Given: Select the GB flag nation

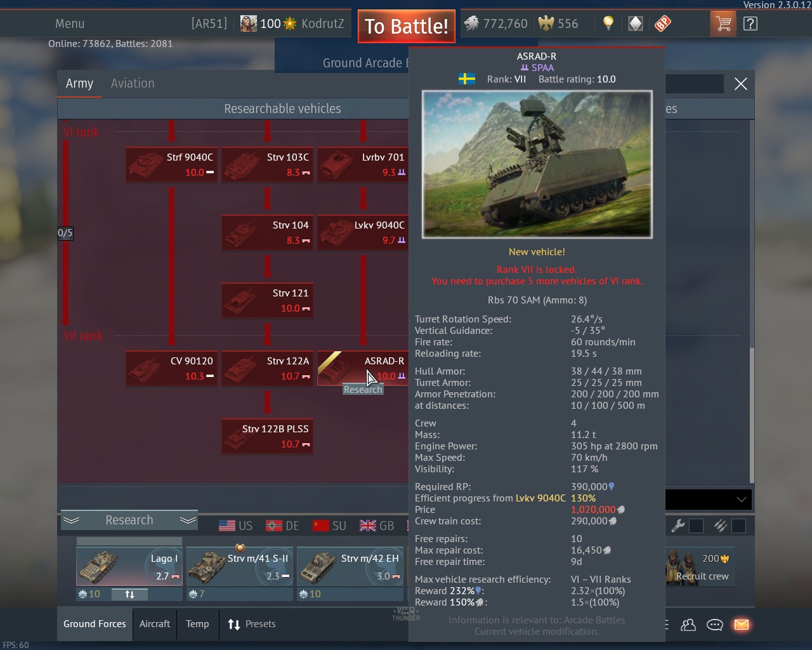Looking at the screenshot, I should click(x=377, y=526).
